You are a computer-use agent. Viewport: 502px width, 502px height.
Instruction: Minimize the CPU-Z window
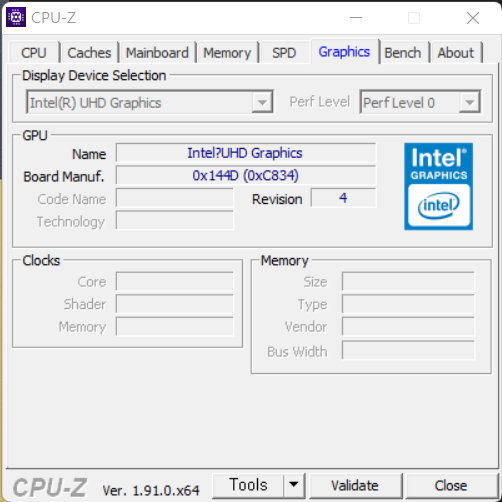click(x=356, y=18)
